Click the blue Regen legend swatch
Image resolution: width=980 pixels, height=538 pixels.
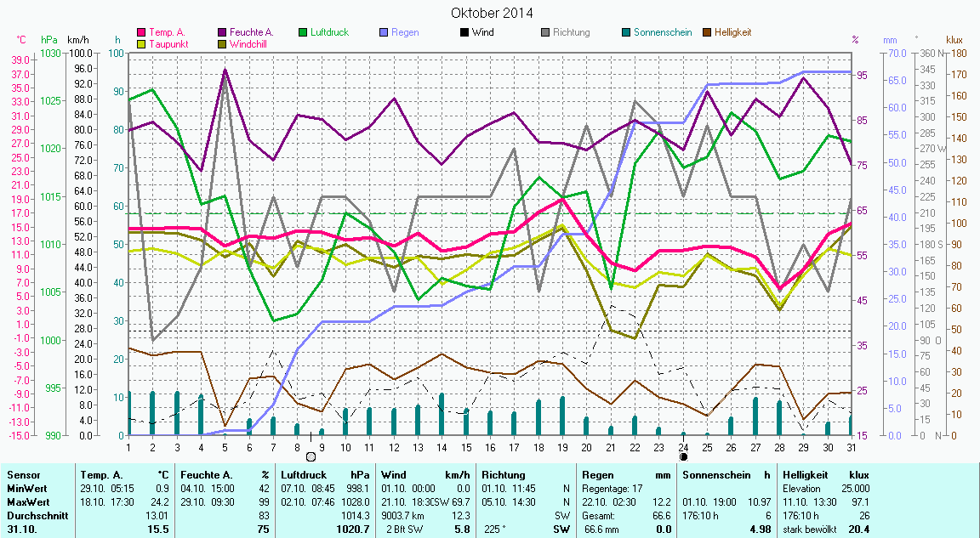point(385,33)
